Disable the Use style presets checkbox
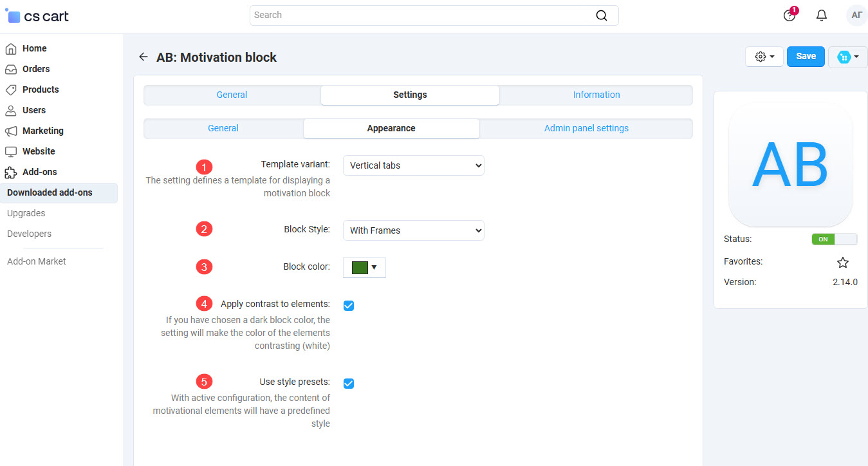The height and width of the screenshot is (466, 868). (x=348, y=384)
